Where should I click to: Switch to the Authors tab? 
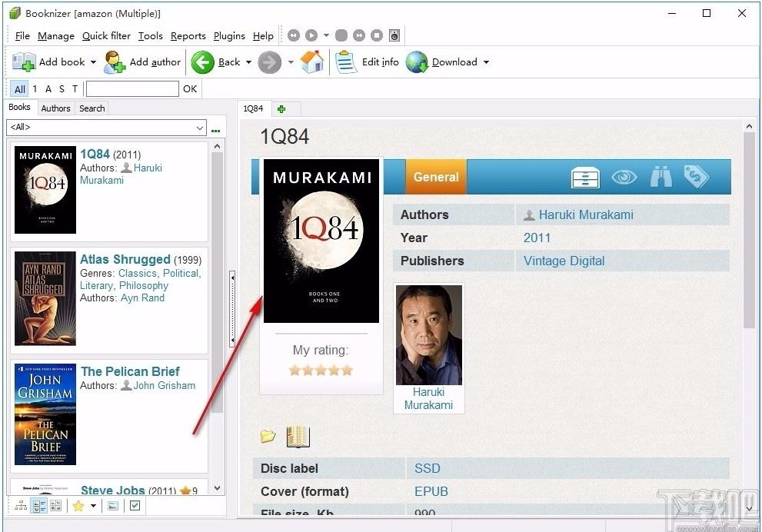(x=55, y=108)
